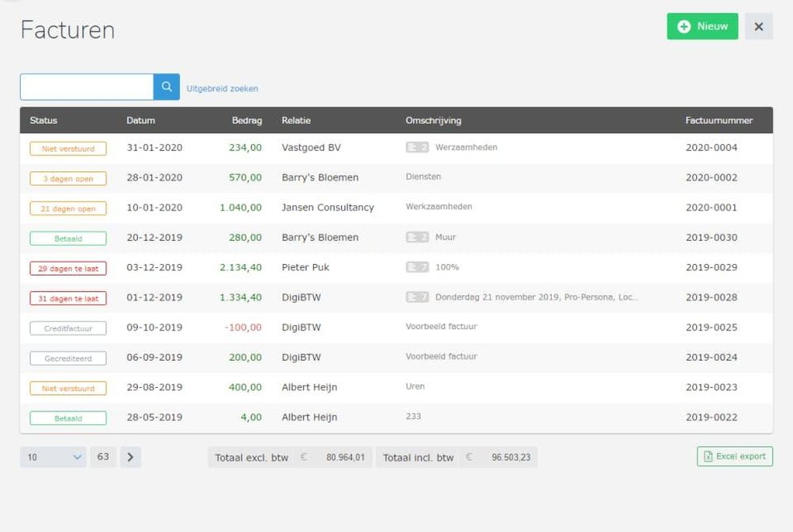
Task: Sort by the Status column header
Action: click(44, 121)
